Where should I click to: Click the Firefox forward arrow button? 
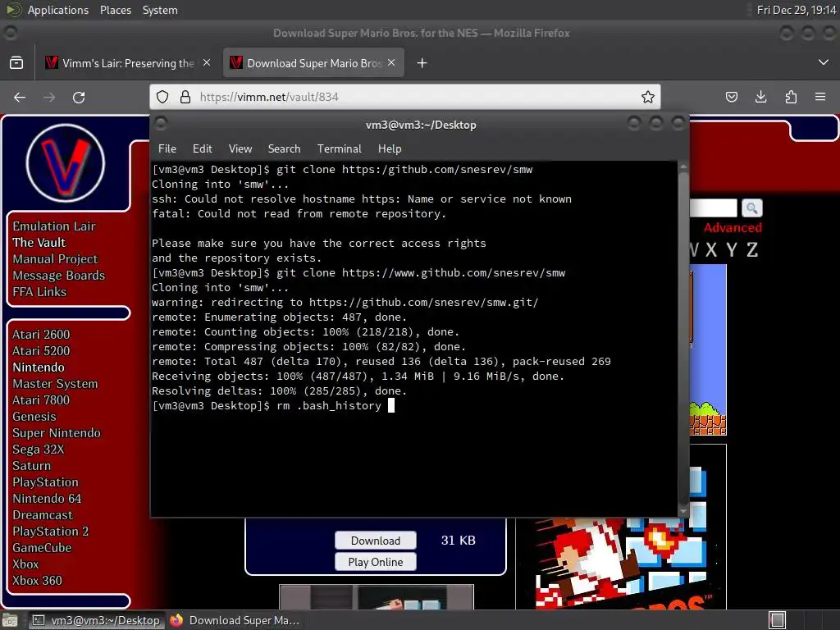pos(49,97)
